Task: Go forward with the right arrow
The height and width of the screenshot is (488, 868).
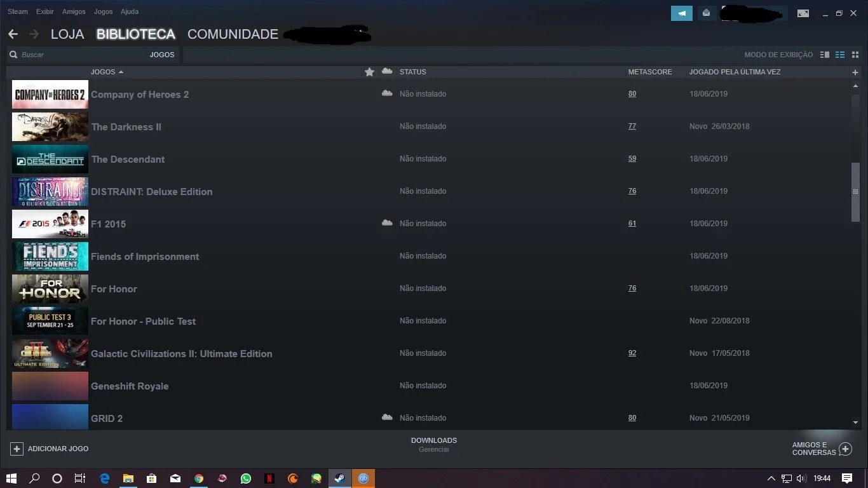Action: (34, 34)
